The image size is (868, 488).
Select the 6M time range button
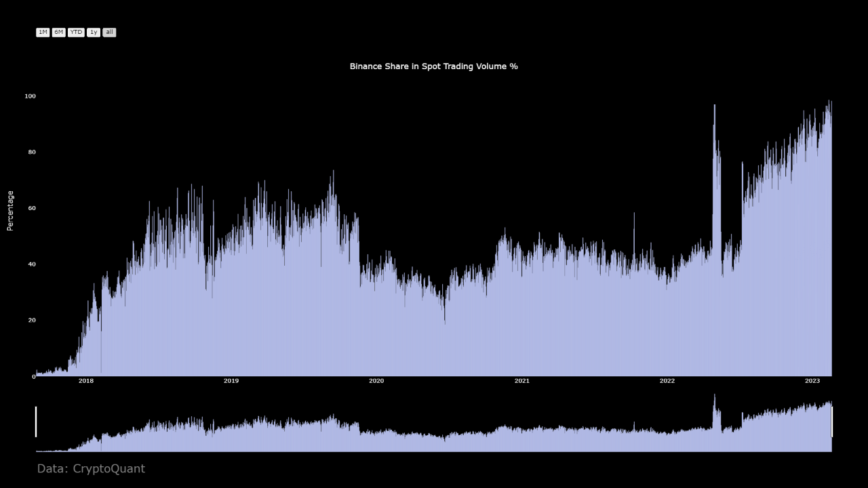coord(58,32)
